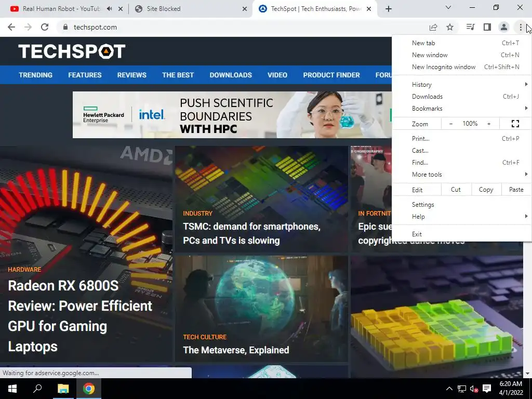Open the tab search chevron
The width and height of the screenshot is (532, 399).
coord(448,7)
